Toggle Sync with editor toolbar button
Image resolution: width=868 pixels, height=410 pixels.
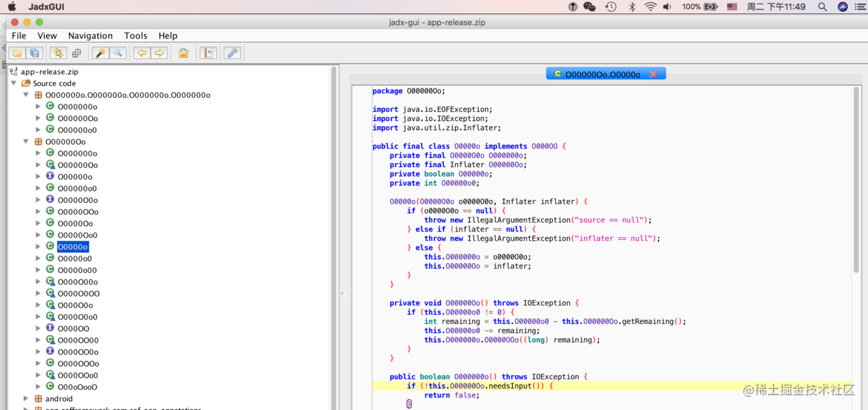[x=58, y=53]
